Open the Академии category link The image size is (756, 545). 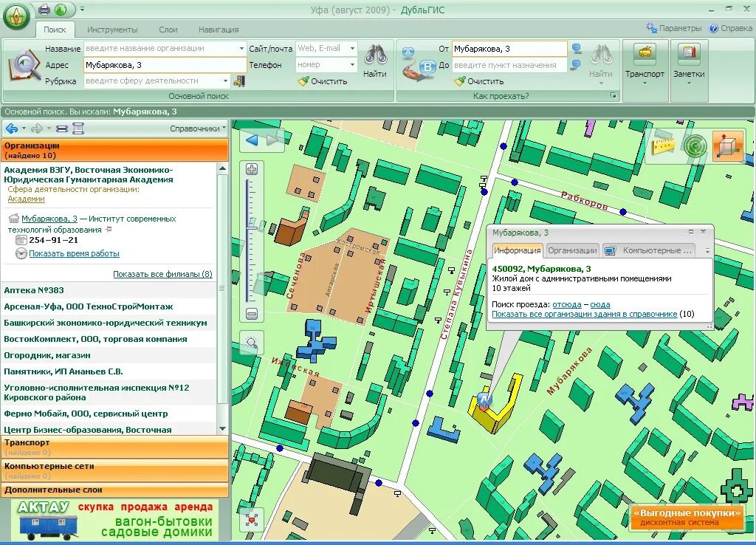tap(26, 199)
